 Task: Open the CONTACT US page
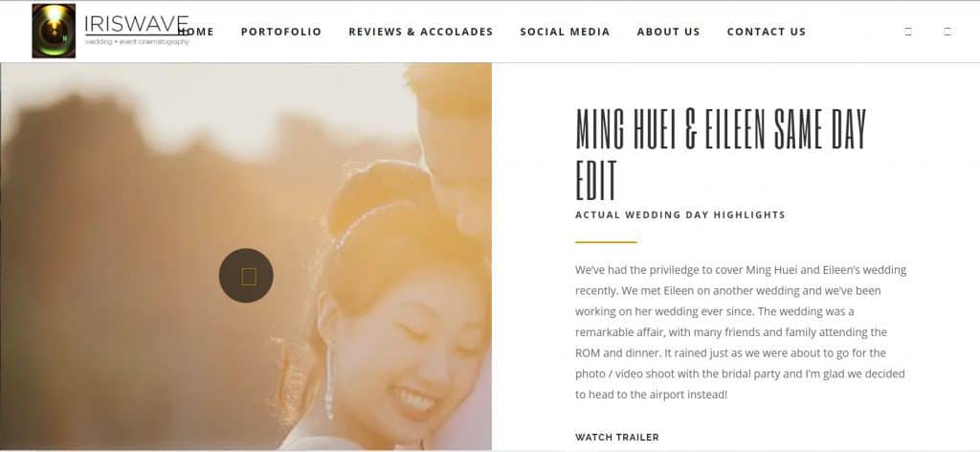click(767, 32)
